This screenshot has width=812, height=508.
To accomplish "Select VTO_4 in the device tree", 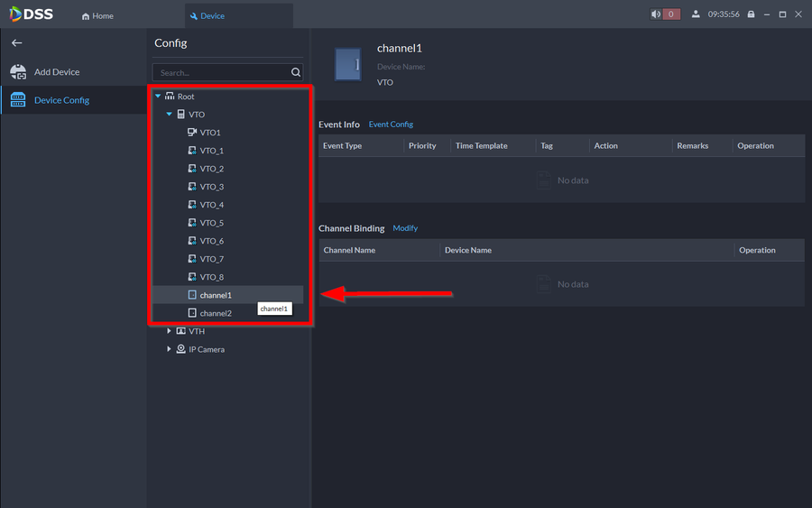I will (211, 205).
